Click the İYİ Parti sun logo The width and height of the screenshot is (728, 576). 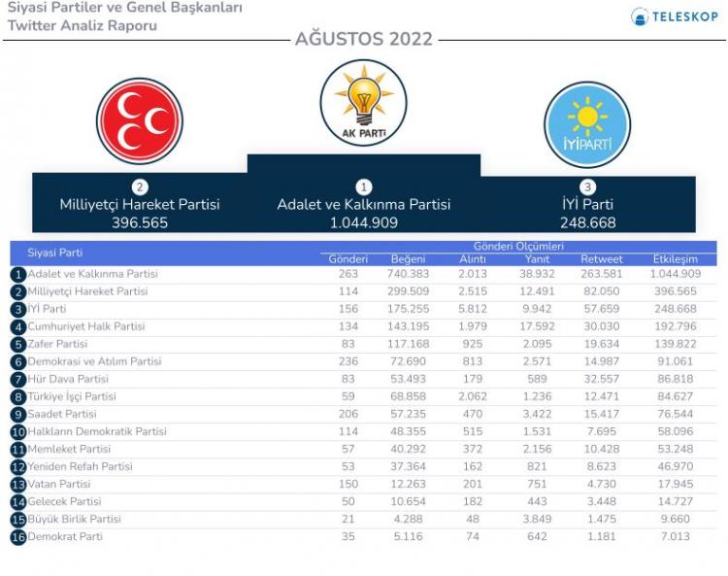pos(587,125)
